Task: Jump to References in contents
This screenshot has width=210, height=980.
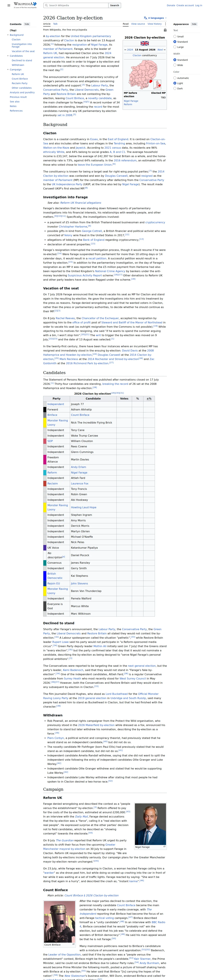Action: pos(16,111)
